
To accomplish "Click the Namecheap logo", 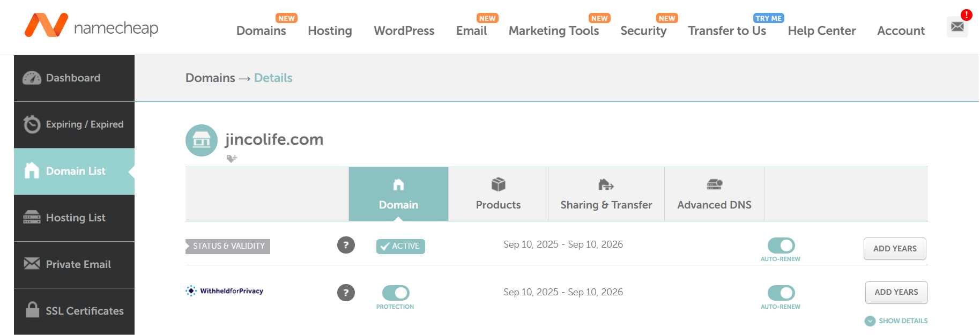I will tap(92, 26).
